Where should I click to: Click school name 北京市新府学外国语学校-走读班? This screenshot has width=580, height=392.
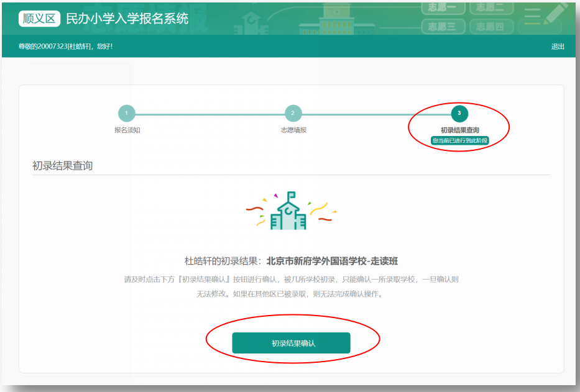332,261
